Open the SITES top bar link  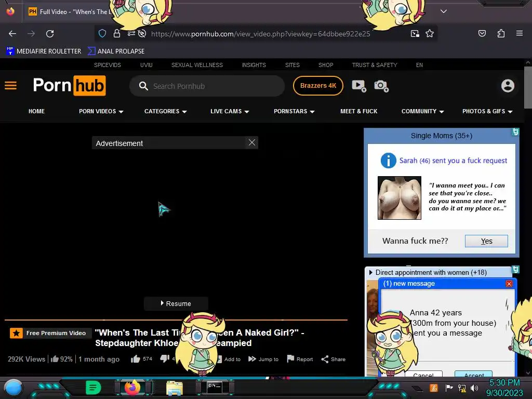tap(292, 65)
